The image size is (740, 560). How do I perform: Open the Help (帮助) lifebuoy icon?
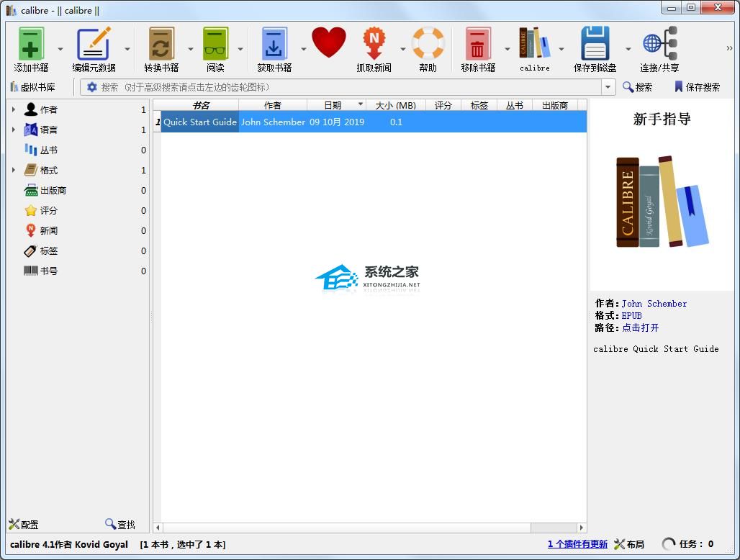(x=428, y=43)
